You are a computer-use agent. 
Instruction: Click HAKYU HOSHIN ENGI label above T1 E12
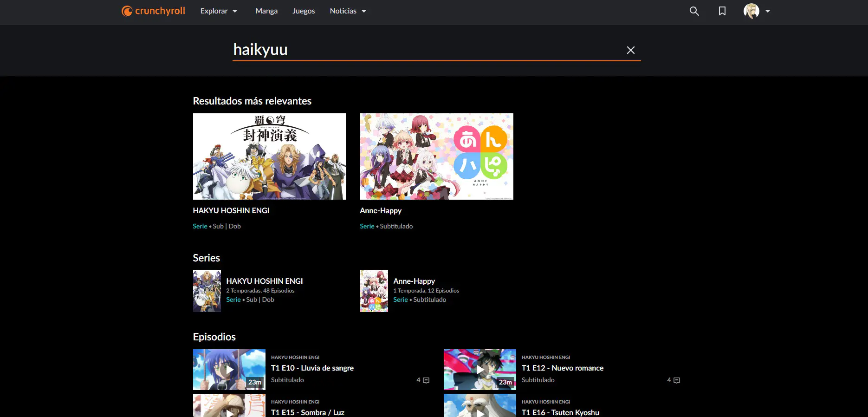(546, 357)
